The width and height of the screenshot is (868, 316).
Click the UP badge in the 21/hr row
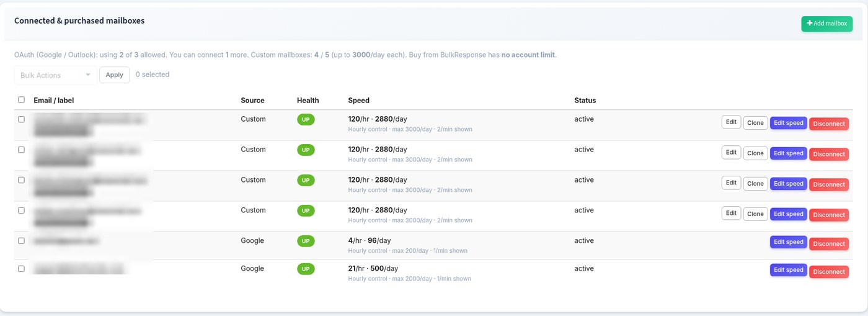point(306,269)
